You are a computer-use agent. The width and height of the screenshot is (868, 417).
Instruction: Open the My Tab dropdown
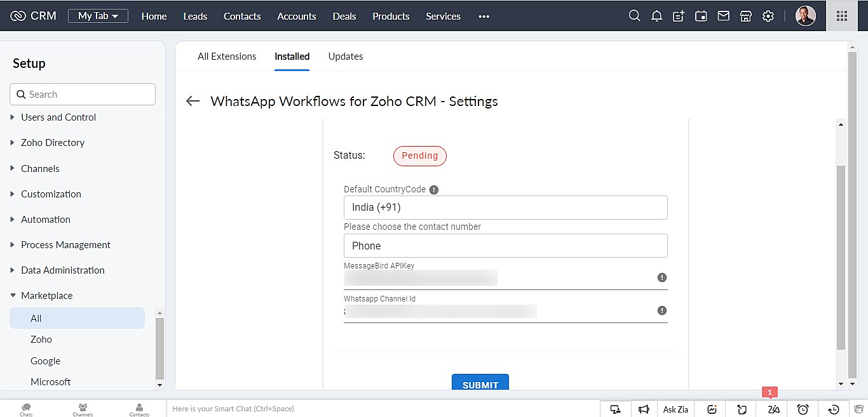(x=98, y=16)
